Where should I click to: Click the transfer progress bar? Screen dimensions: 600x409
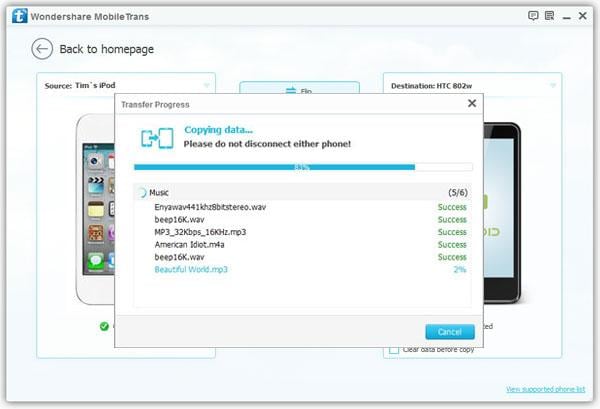tap(303, 167)
